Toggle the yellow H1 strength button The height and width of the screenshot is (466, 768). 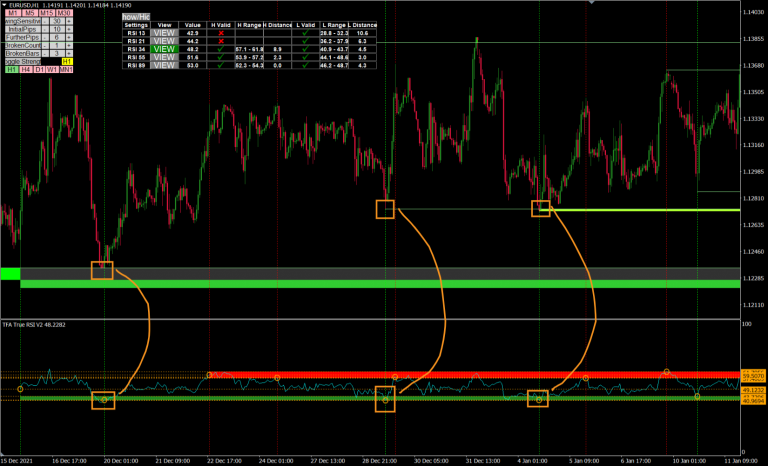pyautogui.click(x=66, y=62)
